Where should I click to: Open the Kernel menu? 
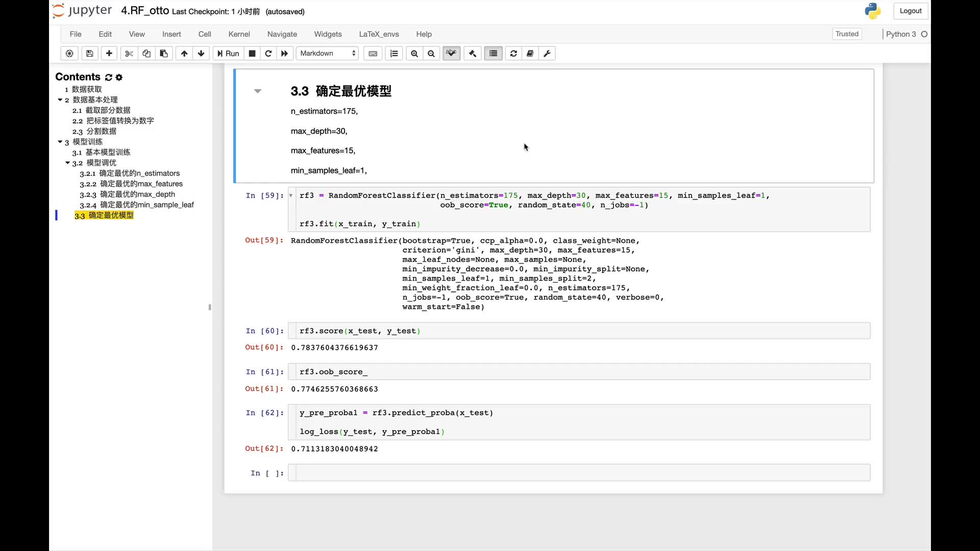coord(239,34)
